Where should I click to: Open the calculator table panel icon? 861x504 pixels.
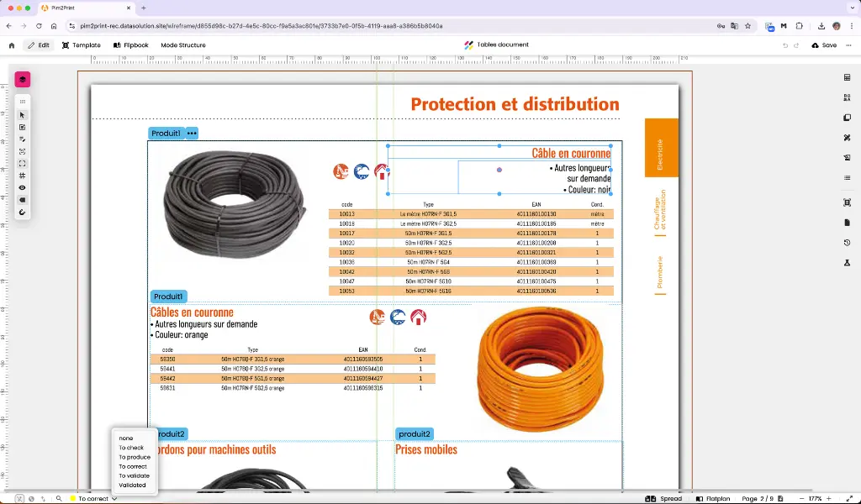tap(848, 77)
